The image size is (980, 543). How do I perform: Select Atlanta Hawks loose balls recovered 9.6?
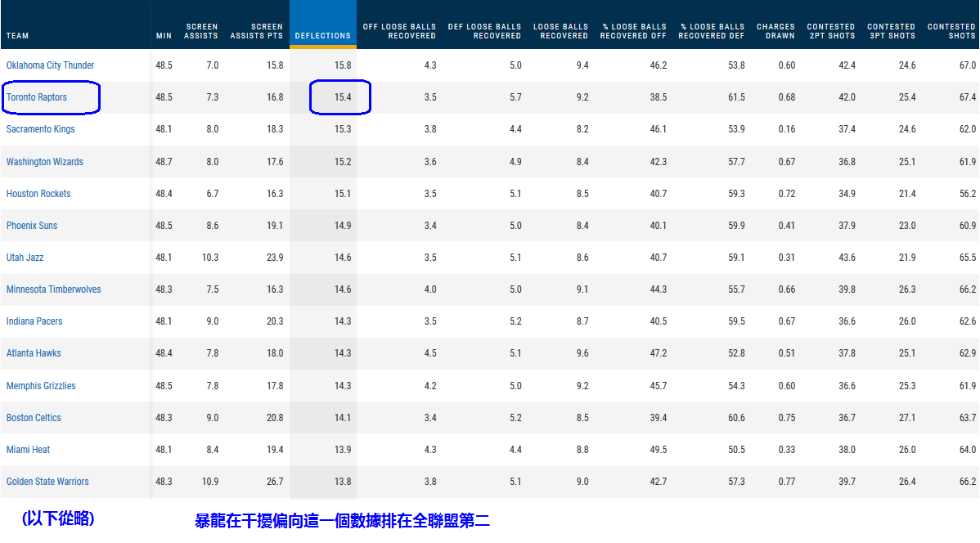click(582, 353)
